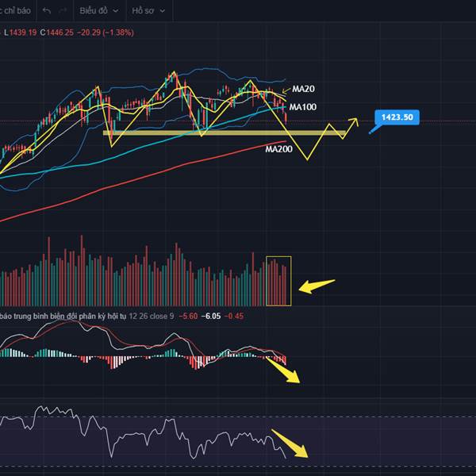Click the change value −20.29 (−1.38%)
This screenshot has height=476, width=476.
pyautogui.click(x=105, y=33)
